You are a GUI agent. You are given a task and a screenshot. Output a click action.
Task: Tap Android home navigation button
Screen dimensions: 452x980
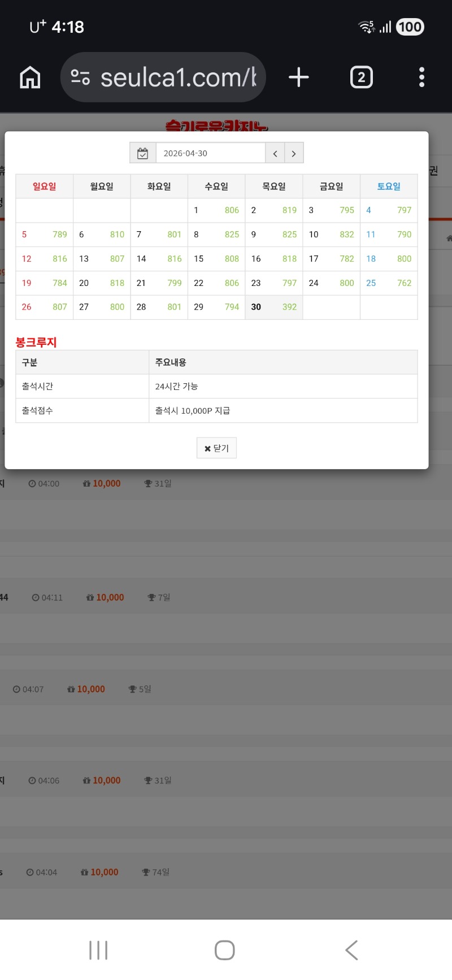click(x=225, y=950)
